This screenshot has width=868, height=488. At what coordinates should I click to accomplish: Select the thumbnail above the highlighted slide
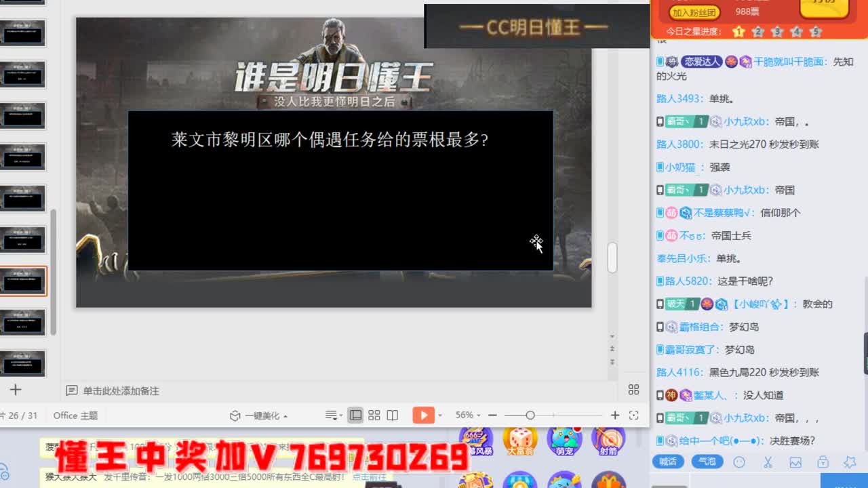(x=23, y=240)
